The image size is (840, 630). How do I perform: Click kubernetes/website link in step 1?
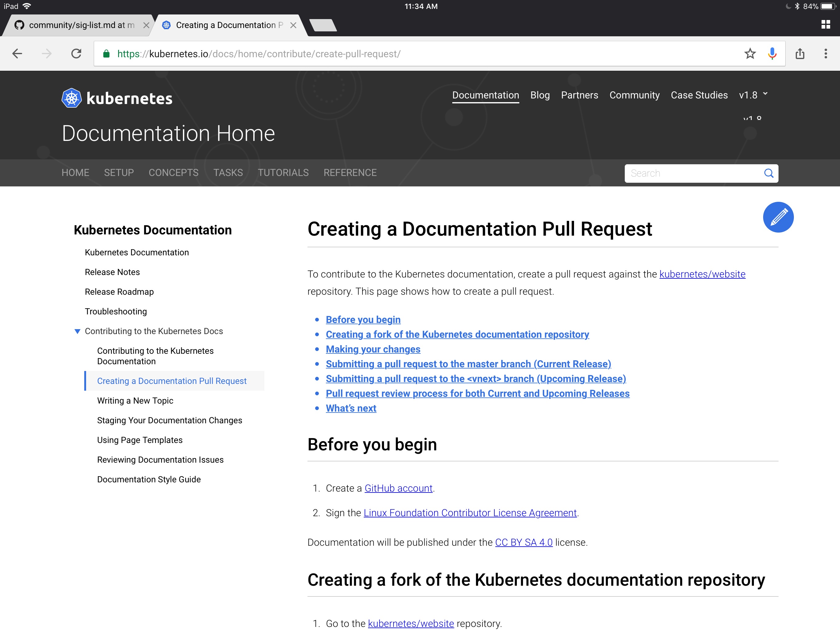tap(411, 624)
